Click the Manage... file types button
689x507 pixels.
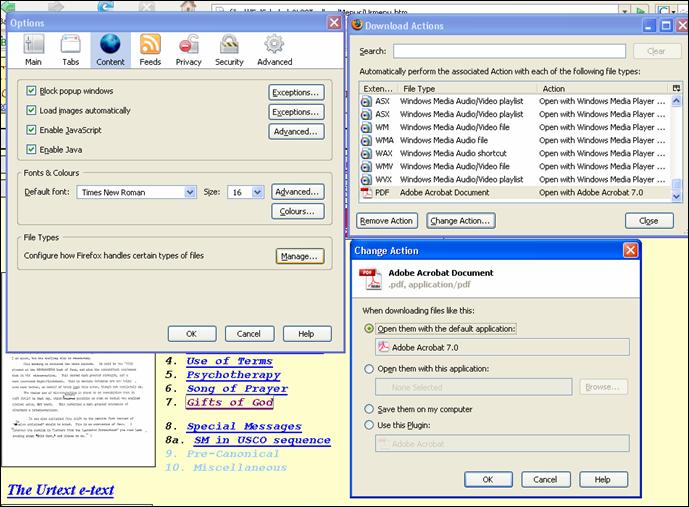pos(300,256)
